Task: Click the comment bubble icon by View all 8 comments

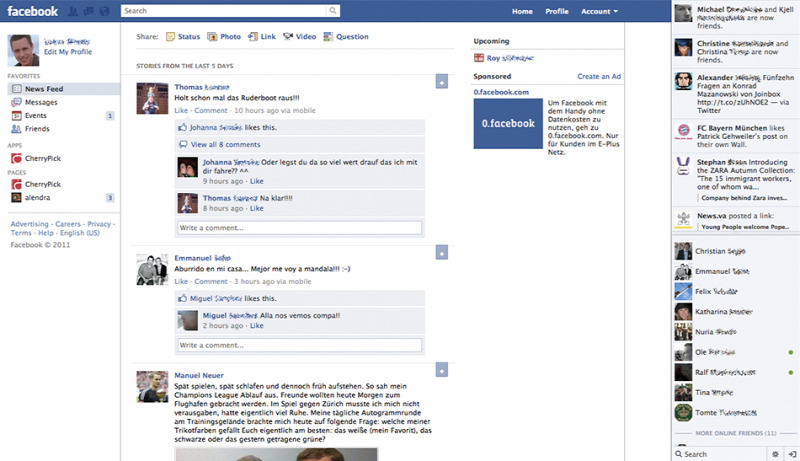Action: (183, 145)
